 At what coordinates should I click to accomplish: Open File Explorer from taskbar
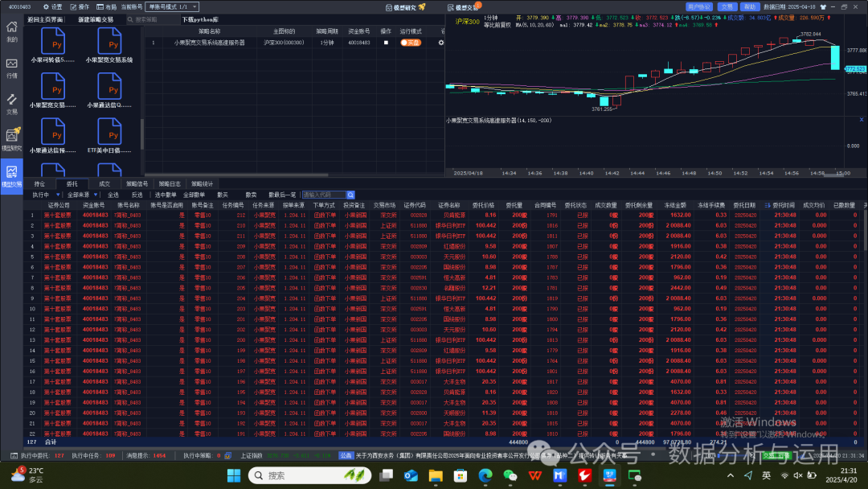[x=436, y=475]
